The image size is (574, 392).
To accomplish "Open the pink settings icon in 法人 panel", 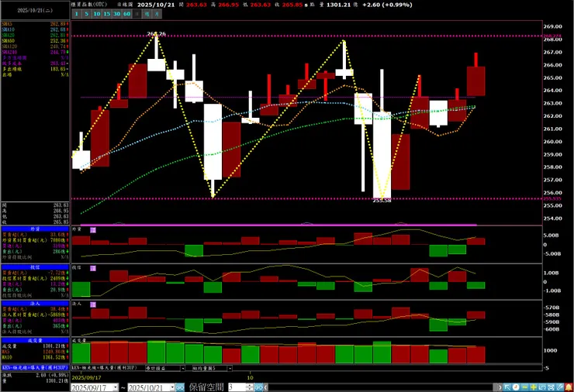I will [x=93, y=304].
